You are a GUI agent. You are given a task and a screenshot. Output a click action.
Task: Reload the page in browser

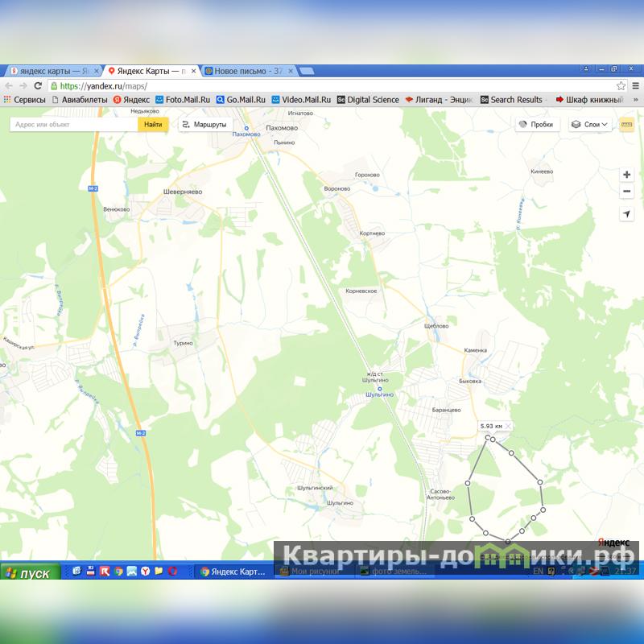point(38,85)
